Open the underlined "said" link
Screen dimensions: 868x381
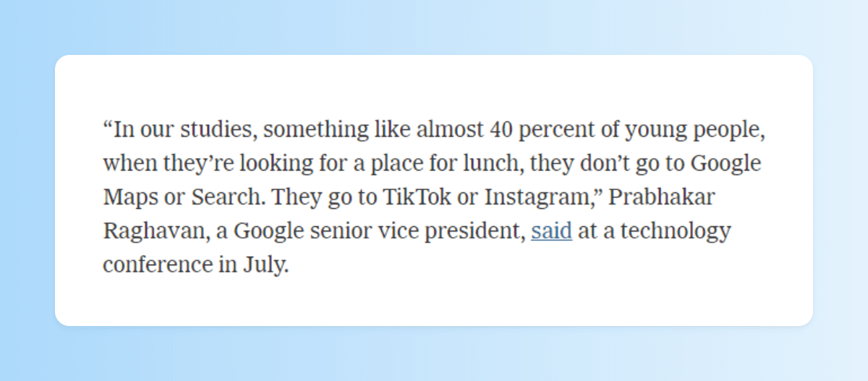tap(551, 232)
